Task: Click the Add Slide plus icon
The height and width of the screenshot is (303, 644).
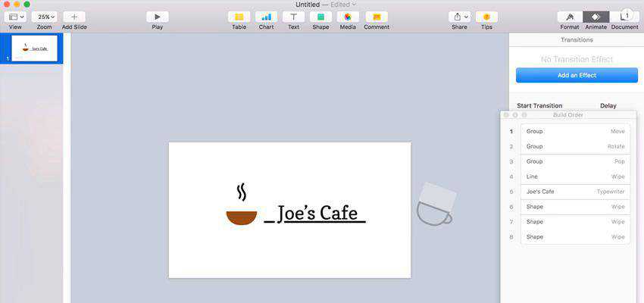Action: (74, 17)
